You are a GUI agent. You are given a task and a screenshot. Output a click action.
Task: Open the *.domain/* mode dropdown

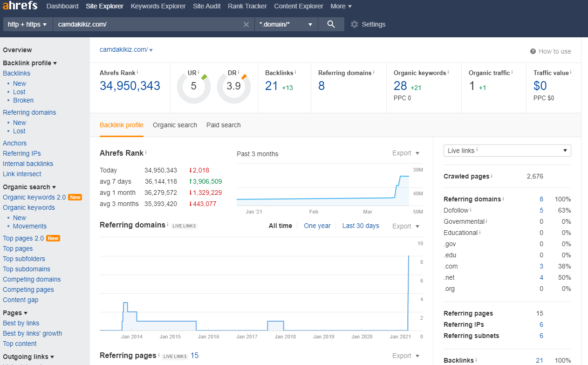[x=286, y=24]
